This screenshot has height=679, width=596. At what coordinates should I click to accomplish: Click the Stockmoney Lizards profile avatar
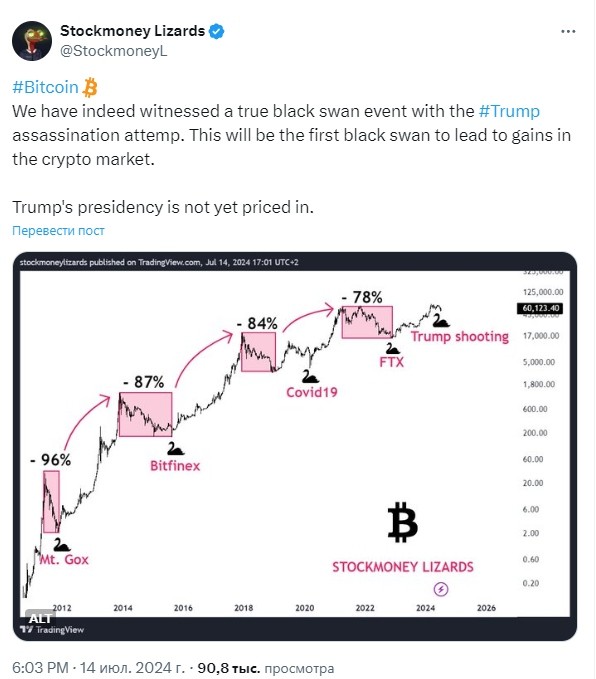[x=32, y=41]
